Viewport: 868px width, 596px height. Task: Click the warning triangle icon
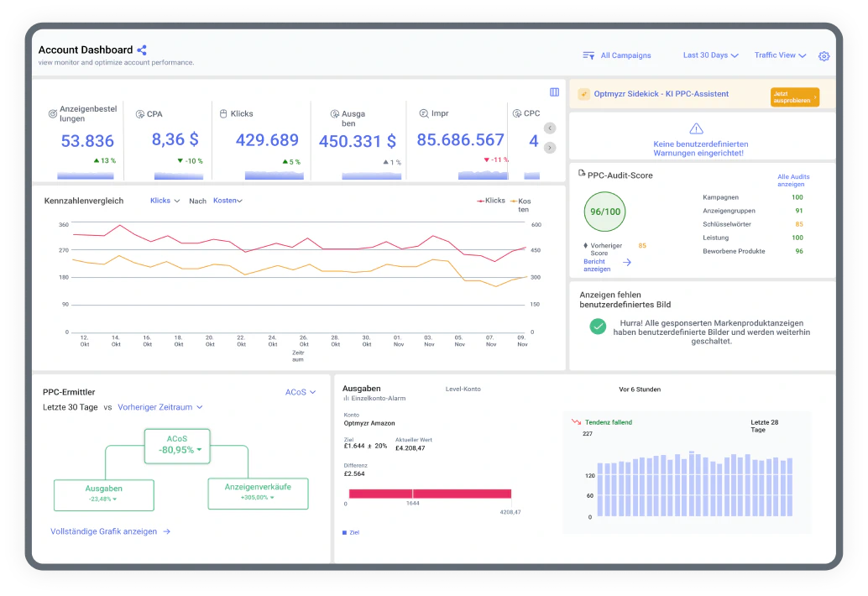[697, 129]
